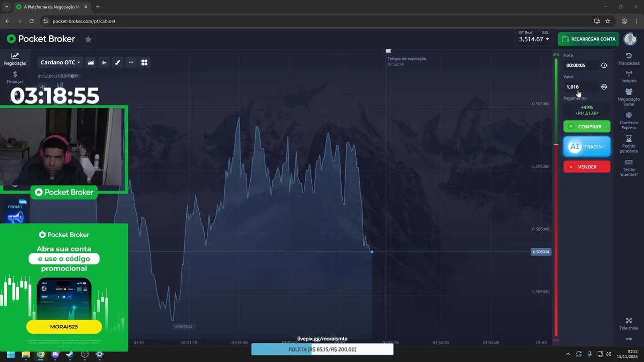The image size is (644, 362).
Task: Click the MORAIS25 promo code button
Action: (x=64, y=327)
